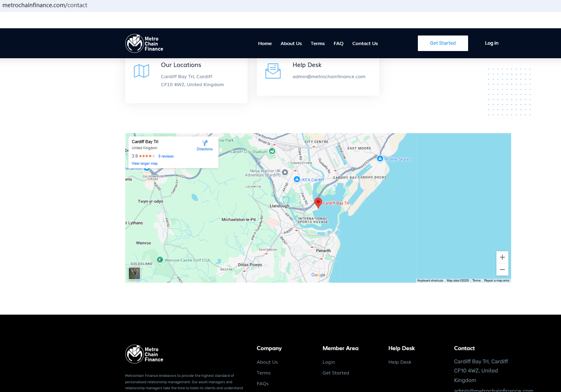Click the footer Terms link

pos(264,373)
